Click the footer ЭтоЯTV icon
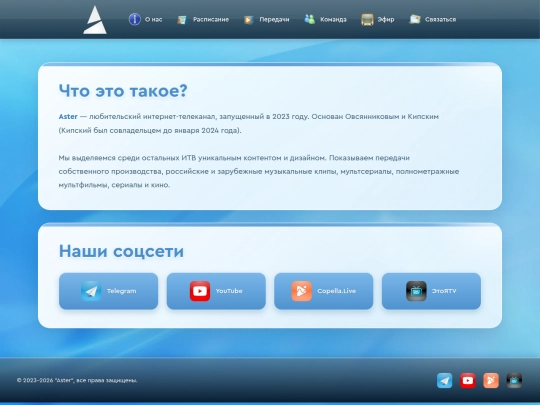The width and height of the screenshot is (540, 405). coord(514,381)
